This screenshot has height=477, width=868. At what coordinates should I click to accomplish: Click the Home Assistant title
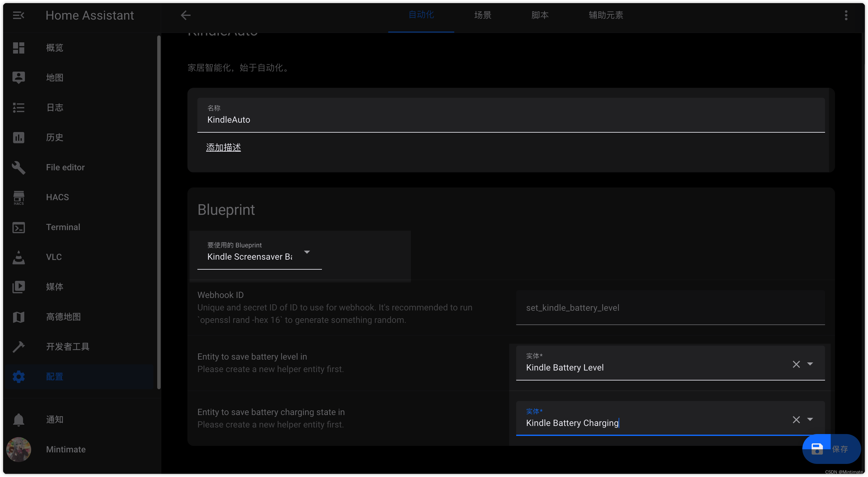90,15
